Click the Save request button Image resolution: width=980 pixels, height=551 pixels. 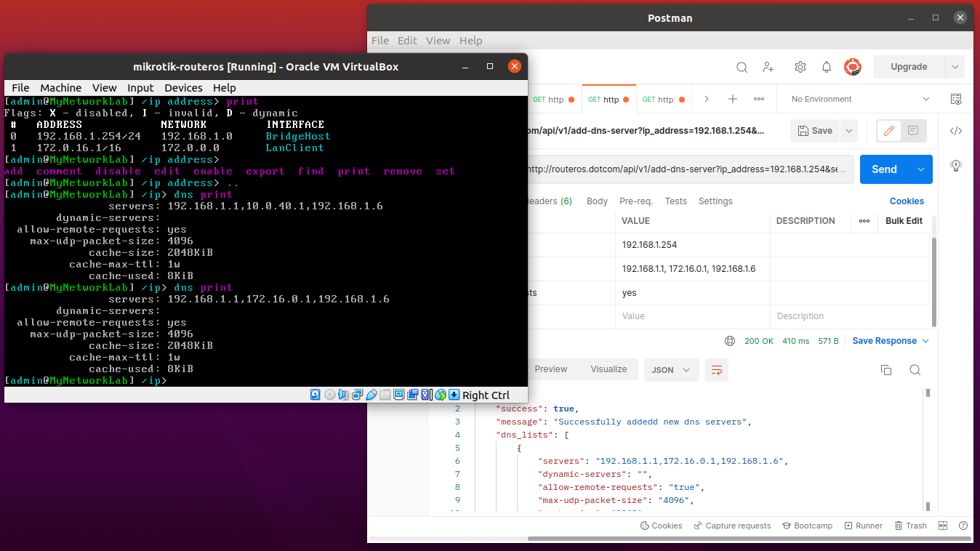[x=815, y=131]
